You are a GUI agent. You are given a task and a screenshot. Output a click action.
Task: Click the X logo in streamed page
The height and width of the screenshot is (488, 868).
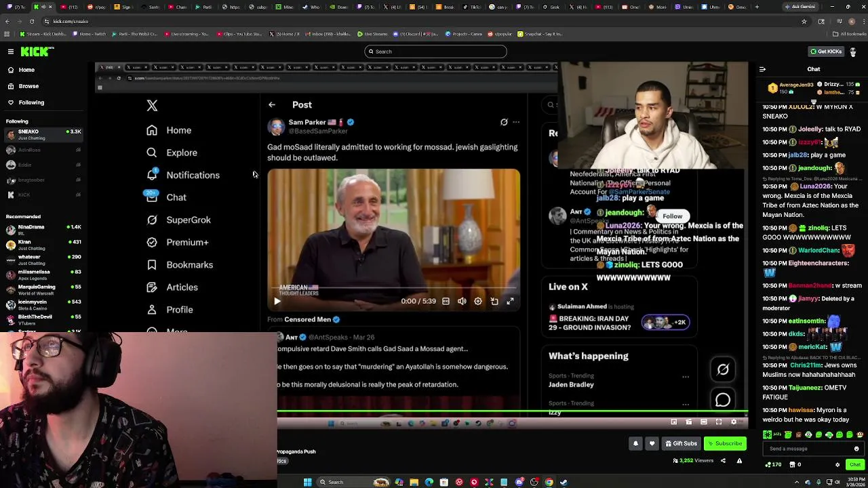(x=152, y=106)
